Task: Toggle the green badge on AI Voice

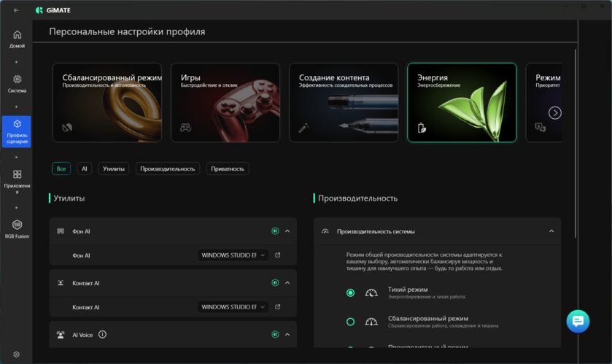Action: (x=275, y=334)
